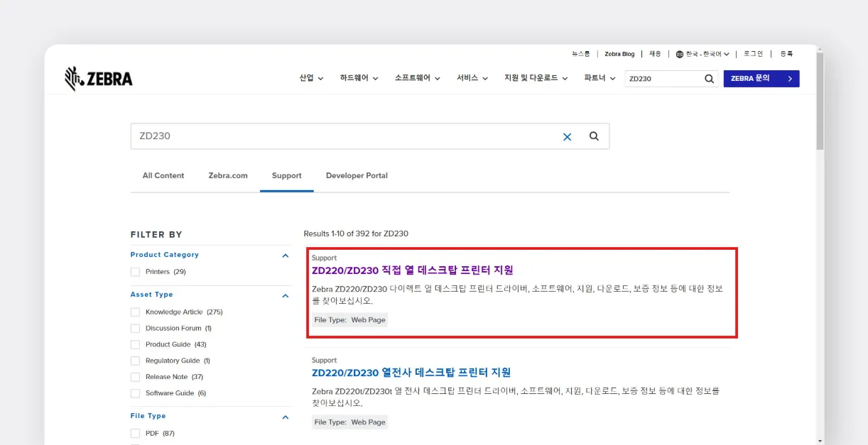Click the magnifier icon in header search
This screenshot has width=868, height=445.
tap(709, 79)
